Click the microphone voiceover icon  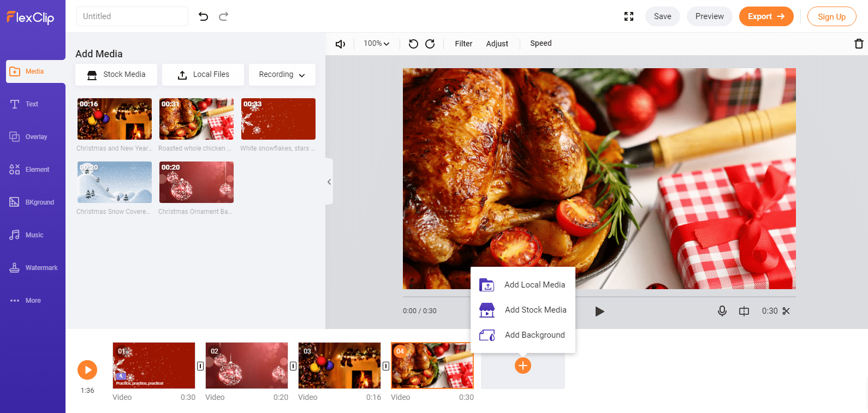click(722, 311)
